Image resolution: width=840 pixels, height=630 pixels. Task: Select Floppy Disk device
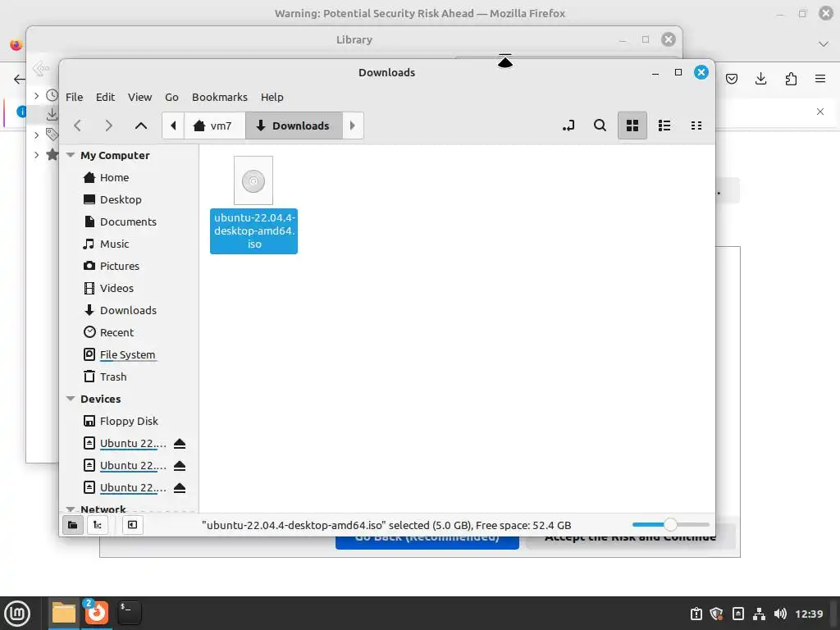(129, 421)
